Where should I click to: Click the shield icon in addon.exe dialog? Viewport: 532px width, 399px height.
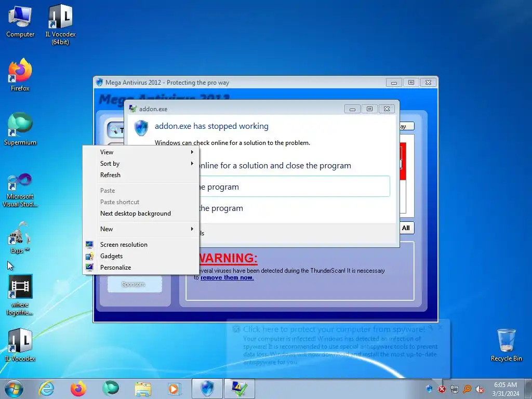tap(141, 128)
